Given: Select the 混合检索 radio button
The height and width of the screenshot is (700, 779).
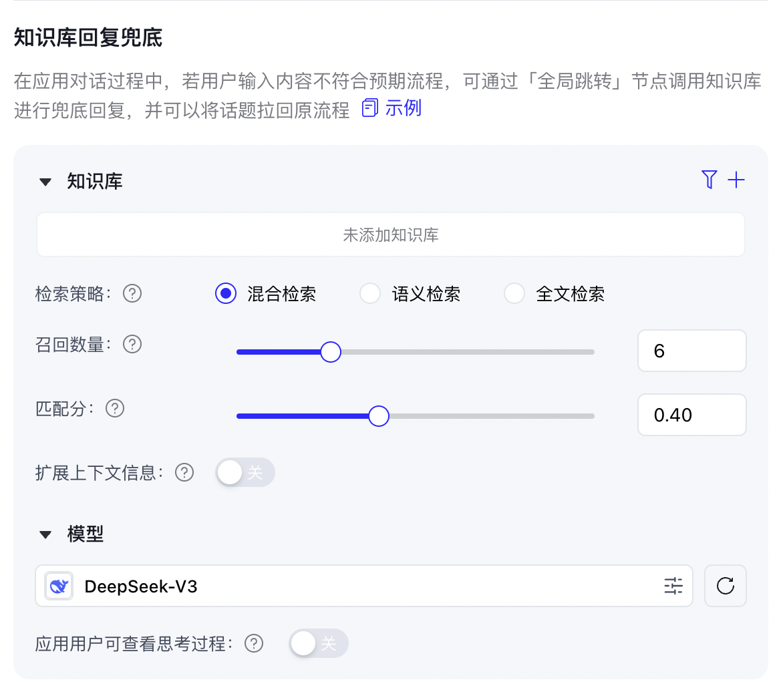Looking at the screenshot, I should [x=226, y=293].
